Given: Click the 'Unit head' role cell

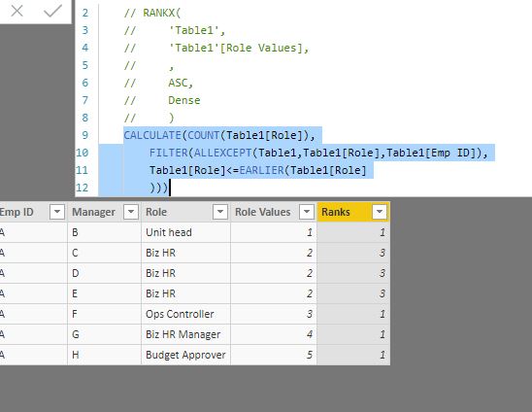Looking at the screenshot, I should pos(185,232).
